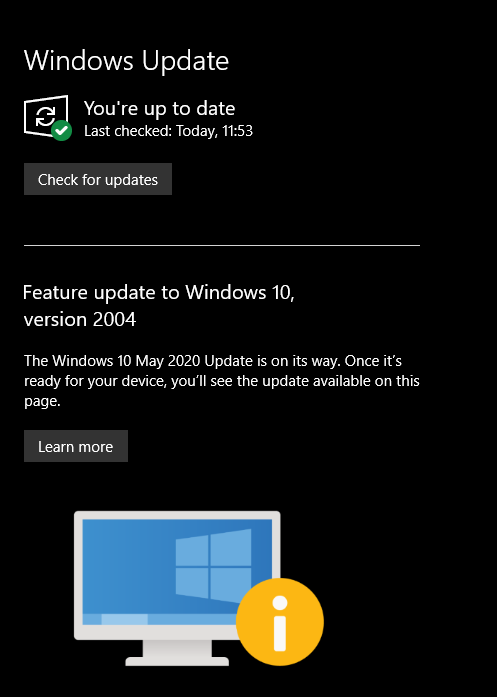This screenshot has height=697, width=497.
Task: Click the horizontal divider line
Action: (x=222, y=245)
